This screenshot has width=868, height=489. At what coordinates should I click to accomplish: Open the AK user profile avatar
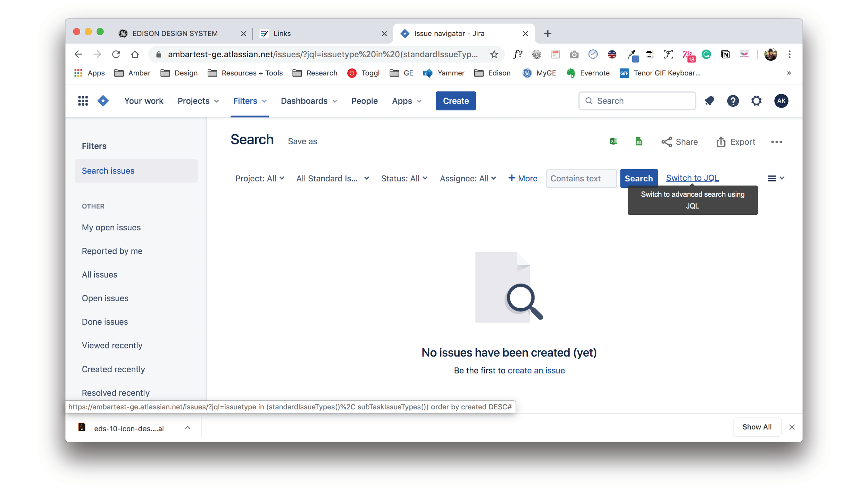(781, 101)
